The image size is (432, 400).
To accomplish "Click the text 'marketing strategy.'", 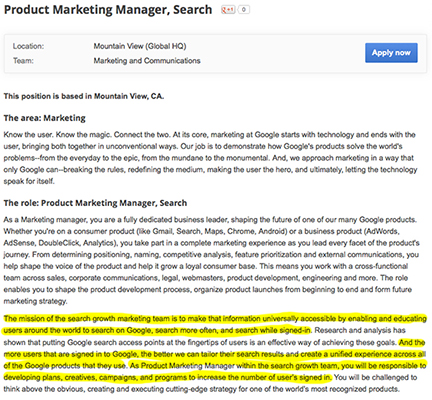I will pos(35,301).
